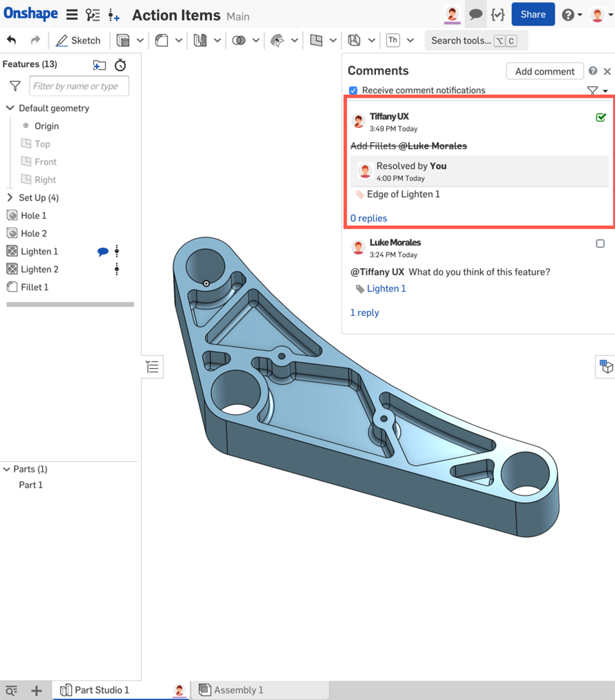Click the blue comment bubble on Lighten 1
Image resolution: width=615 pixels, height=700 pixels.
pyautogui.click(x=103, y=252)
